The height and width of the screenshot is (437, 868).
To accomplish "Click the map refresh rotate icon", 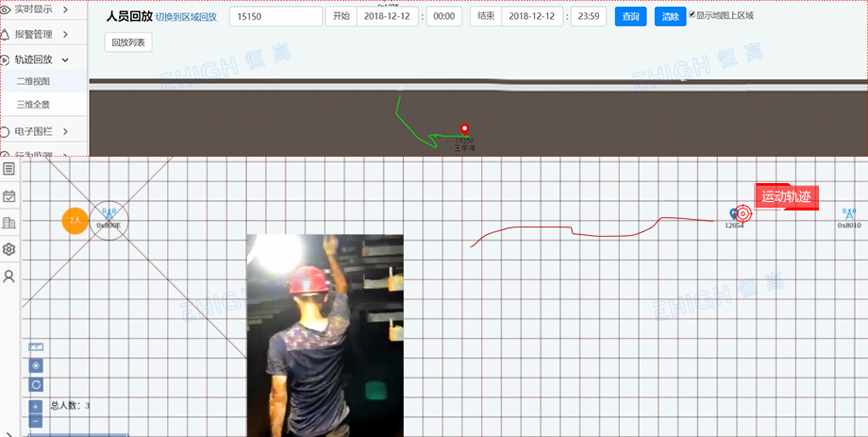I will pyautogui.click(x=36, y=384).
